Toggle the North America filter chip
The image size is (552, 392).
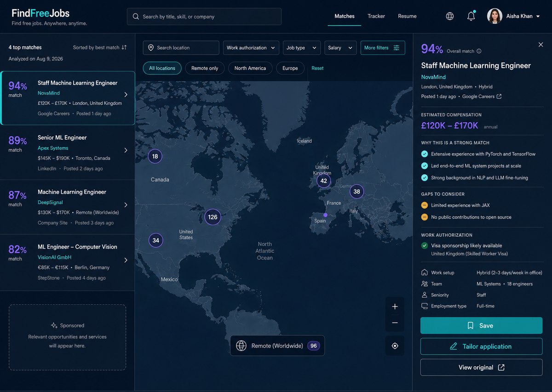coord(250,68)
